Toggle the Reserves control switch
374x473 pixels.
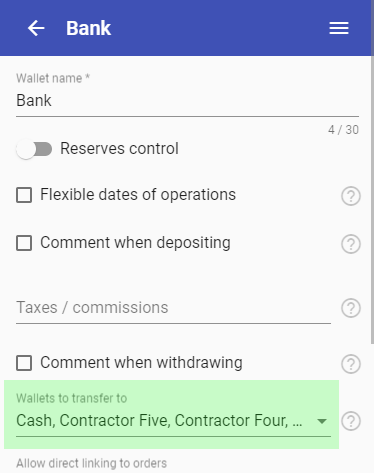pyautogui.click(x=34, y=149)
